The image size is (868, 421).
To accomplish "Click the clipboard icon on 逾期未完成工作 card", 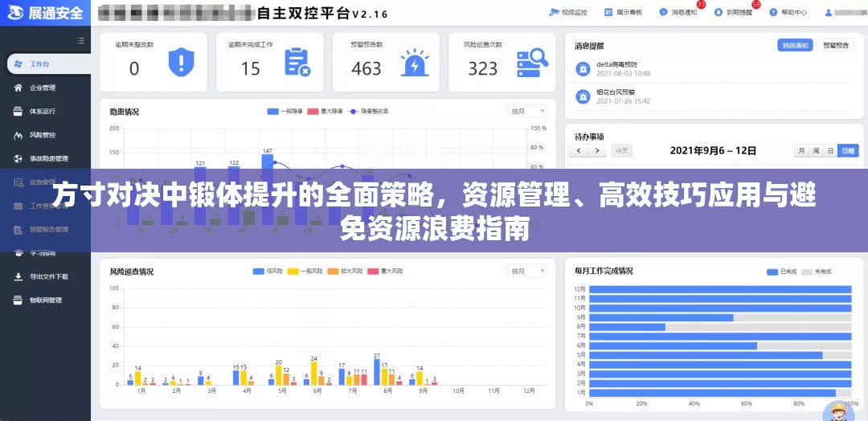I will 297,61.
